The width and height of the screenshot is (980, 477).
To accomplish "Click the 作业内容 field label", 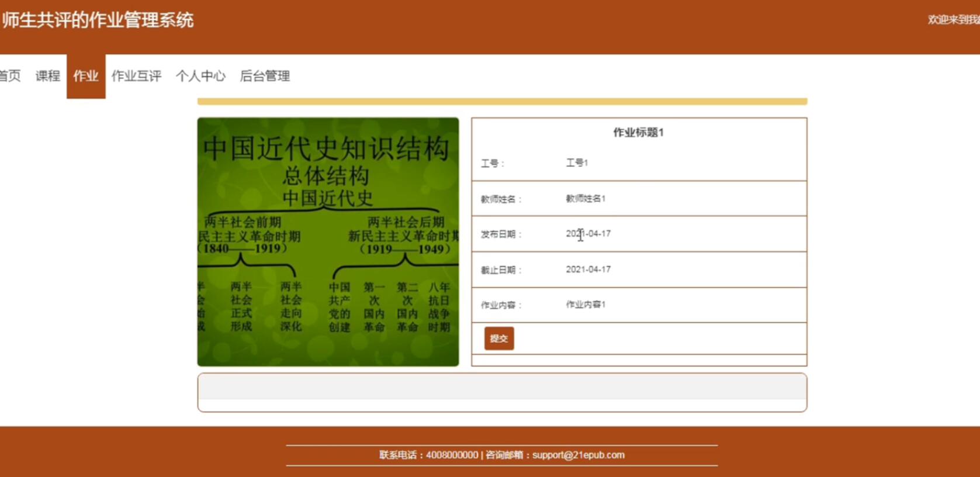I will coord(501,305).
